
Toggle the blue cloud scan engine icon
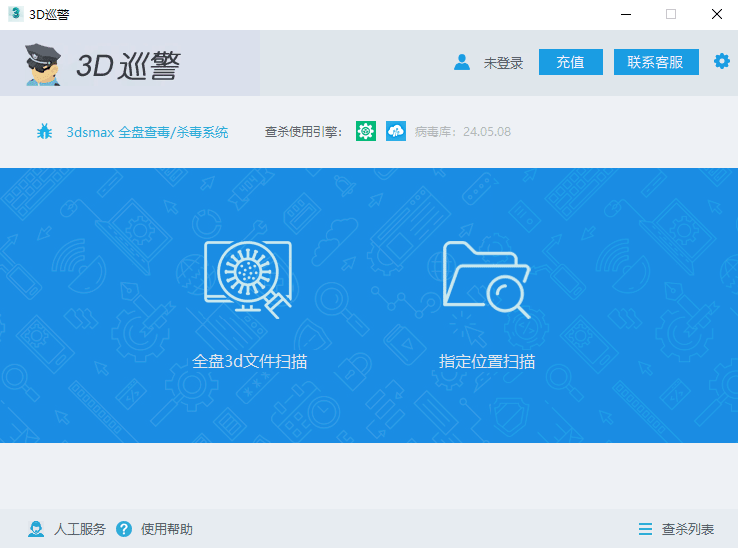[396, 131]
